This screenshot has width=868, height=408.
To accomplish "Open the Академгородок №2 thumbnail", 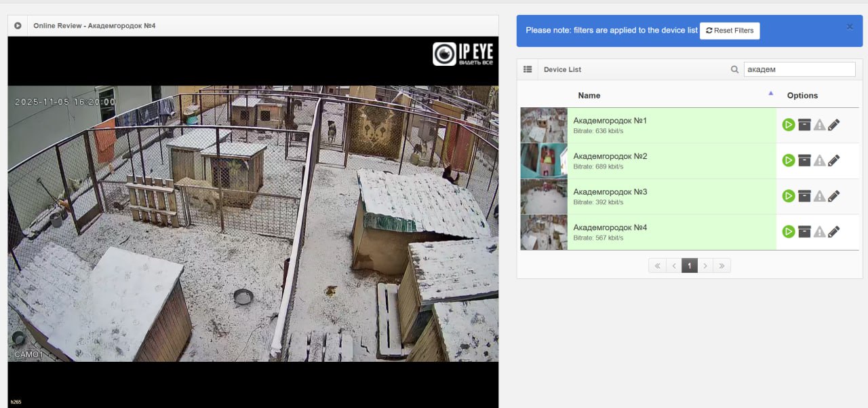I will pos(544,161).
